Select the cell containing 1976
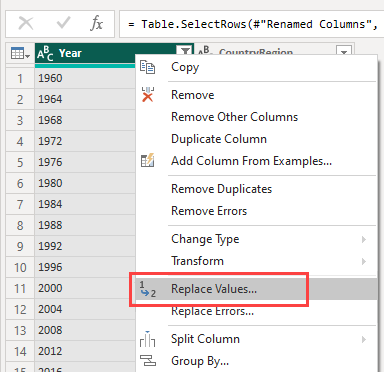This screenshot has width=384, height=372. click(x=85, y=162)
